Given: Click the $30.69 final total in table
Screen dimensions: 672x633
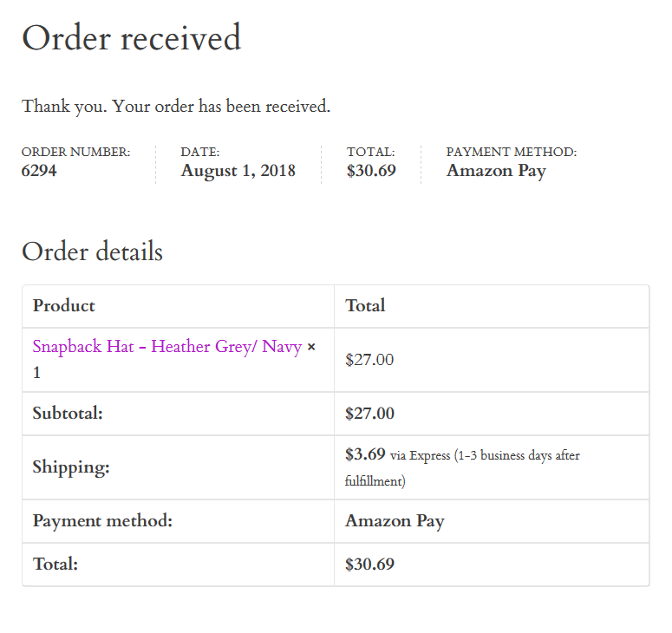Looking at the screenshot, I should [370, 564].
